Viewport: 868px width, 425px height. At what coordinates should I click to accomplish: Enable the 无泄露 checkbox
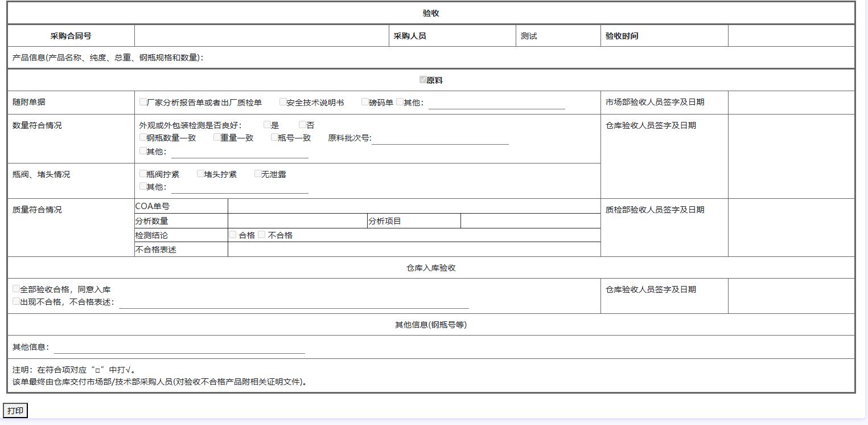click(258, 173)
